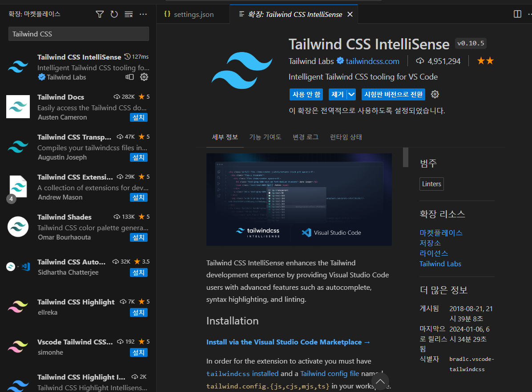Open manage gear for Tailwind CSS IntelliSense in list
Screen dimensions: 532x392
tap(144, 77)
